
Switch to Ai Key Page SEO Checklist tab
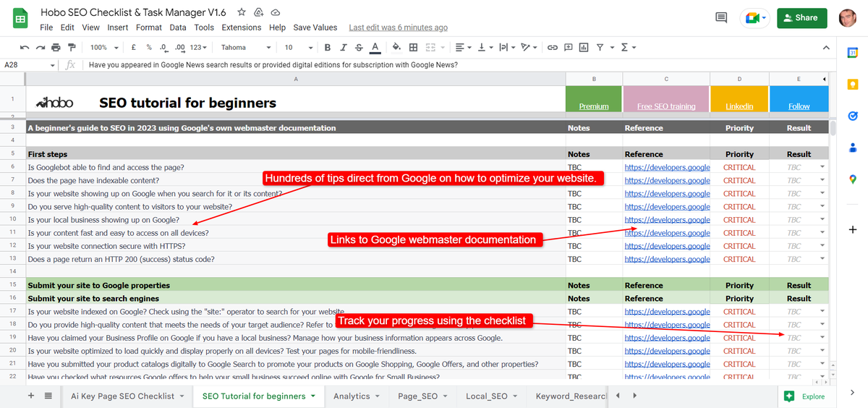click(x=127, y=396)
